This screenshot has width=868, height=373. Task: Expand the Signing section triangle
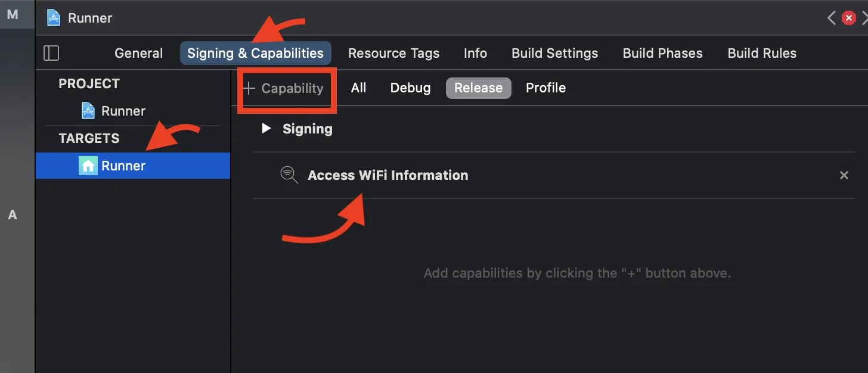pyautogui.click(x=266, y=129)
